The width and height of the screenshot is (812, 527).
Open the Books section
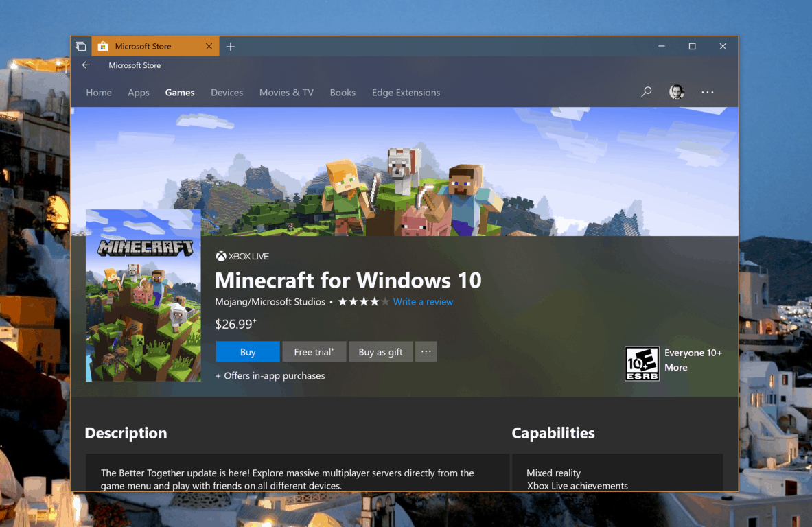(343, 92)
